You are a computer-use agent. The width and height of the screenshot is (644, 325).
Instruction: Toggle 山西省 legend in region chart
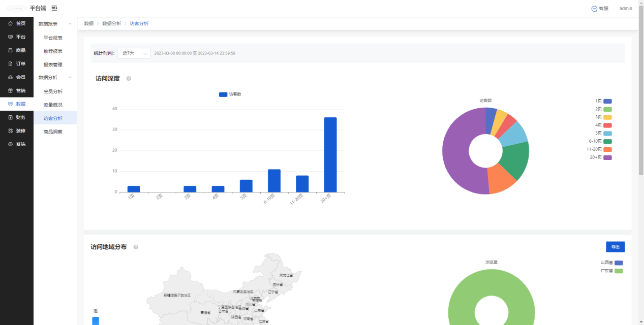pos(611,263)
